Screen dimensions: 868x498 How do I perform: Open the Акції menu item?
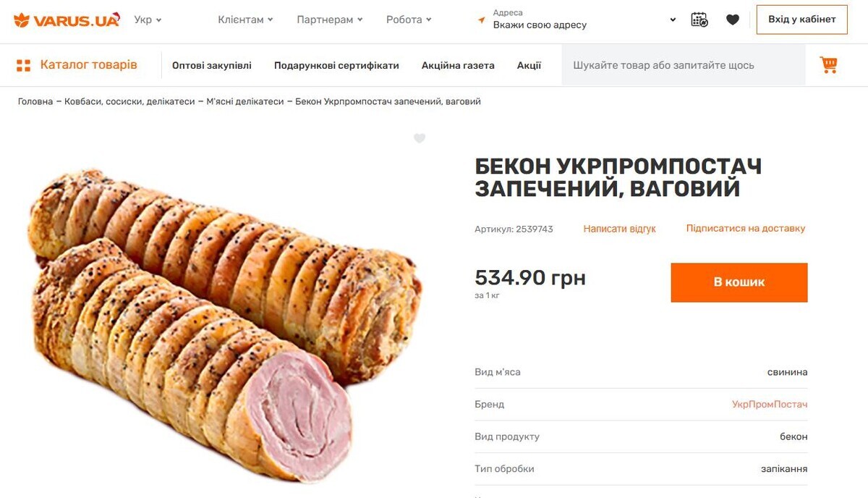pos(529,65)
